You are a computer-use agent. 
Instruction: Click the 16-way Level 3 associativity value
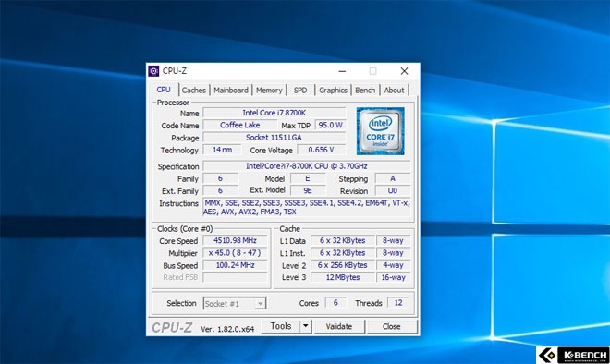(394, 277)
